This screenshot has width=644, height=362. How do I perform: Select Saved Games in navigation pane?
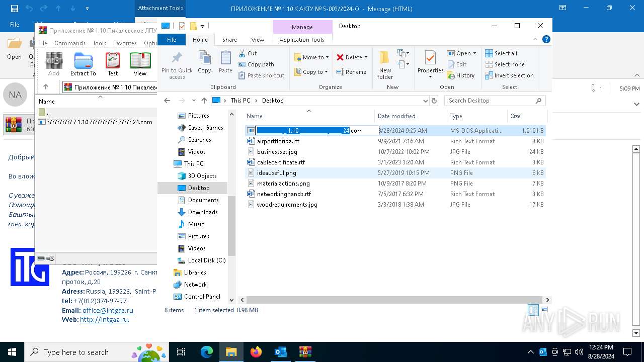(x=205, y=128)
